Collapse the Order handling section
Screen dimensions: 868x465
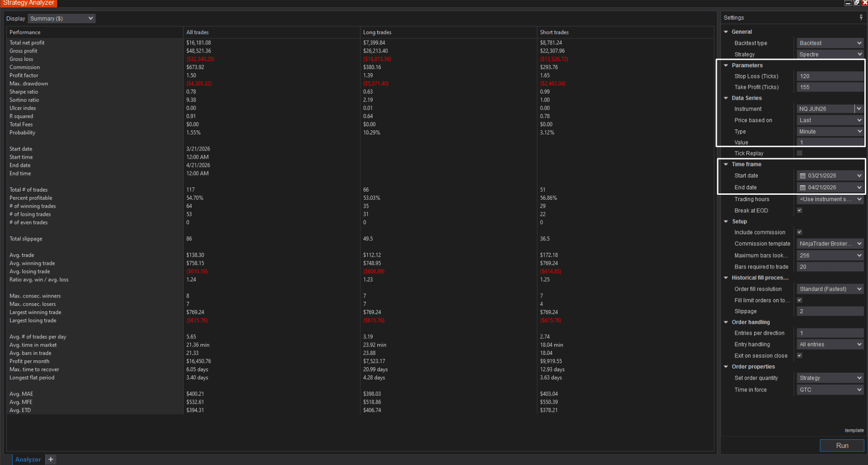coord(726,322)
